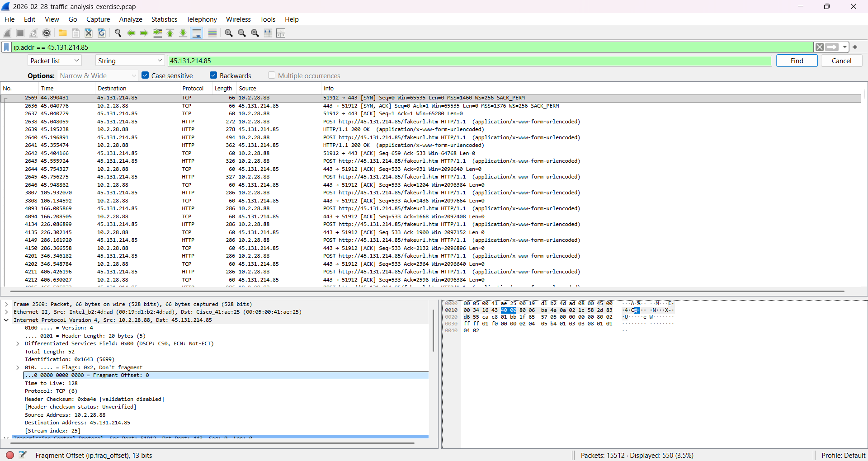Viewport: 868px width, 461px height.
Task: Open the Wireless menu
Action: pos(238,19)
